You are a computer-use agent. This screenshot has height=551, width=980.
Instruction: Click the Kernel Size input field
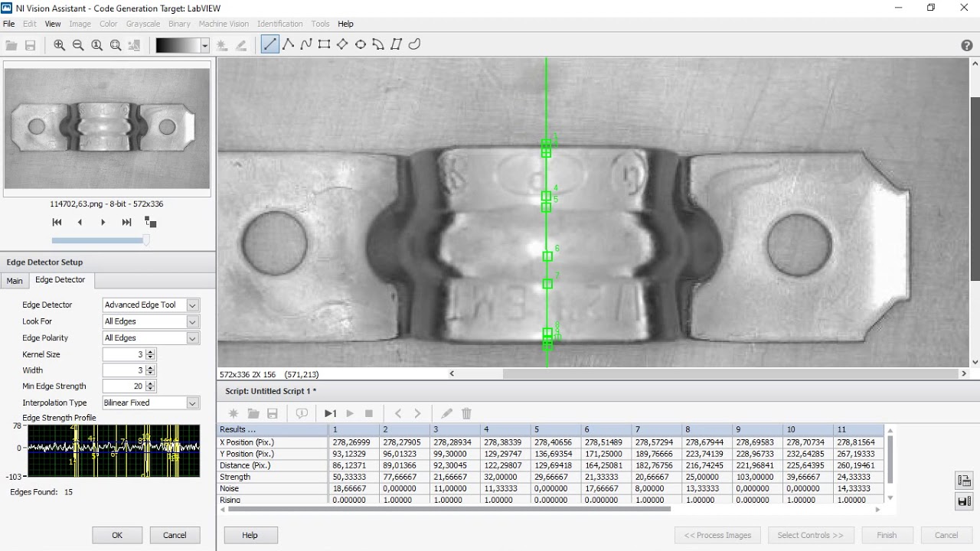coord(124,354)
